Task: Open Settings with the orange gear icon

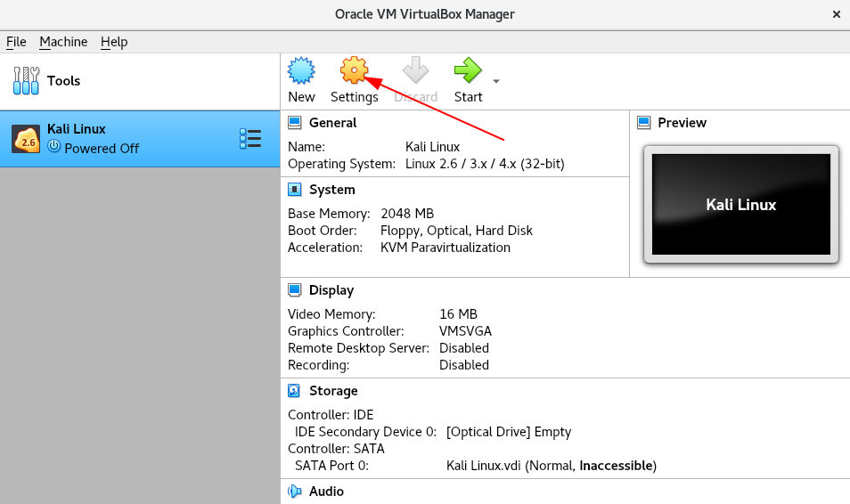Action: click(x=354, y=70)
